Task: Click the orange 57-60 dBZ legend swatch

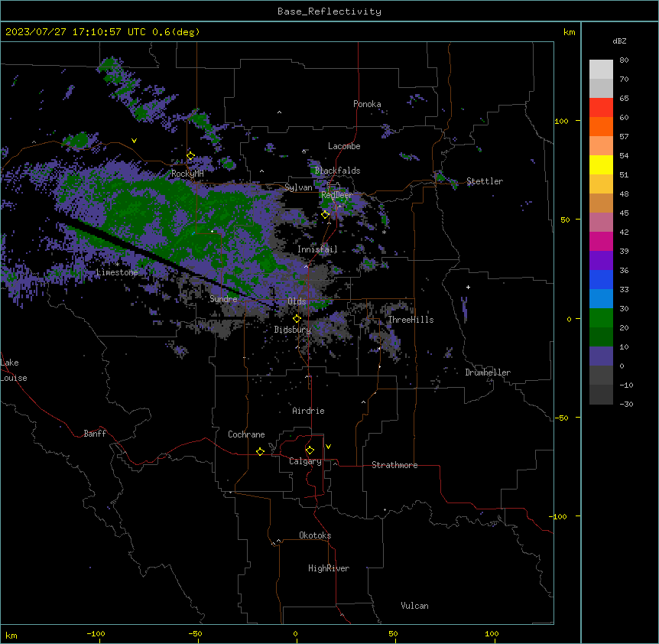Action: point(601,127)
